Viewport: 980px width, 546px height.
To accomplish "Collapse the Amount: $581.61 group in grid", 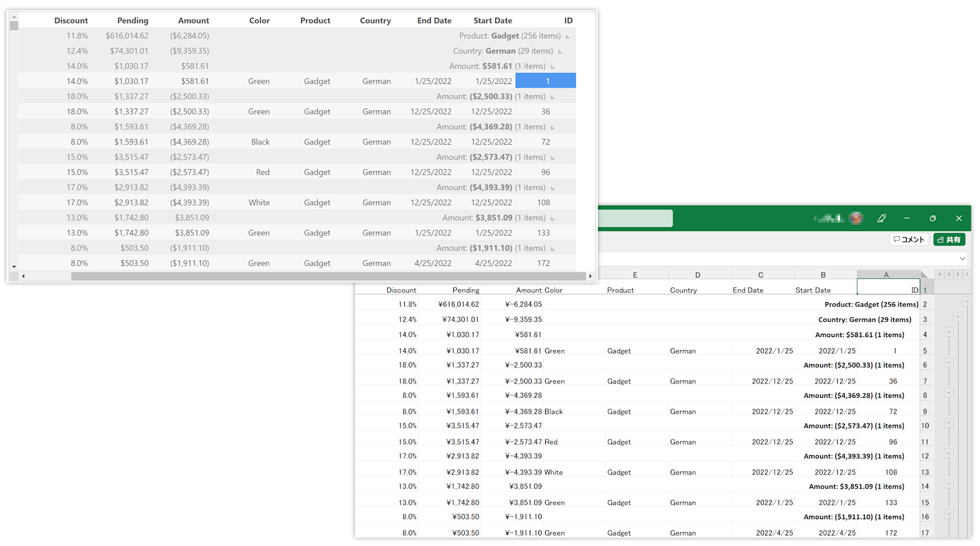I will tap(552, 67).
